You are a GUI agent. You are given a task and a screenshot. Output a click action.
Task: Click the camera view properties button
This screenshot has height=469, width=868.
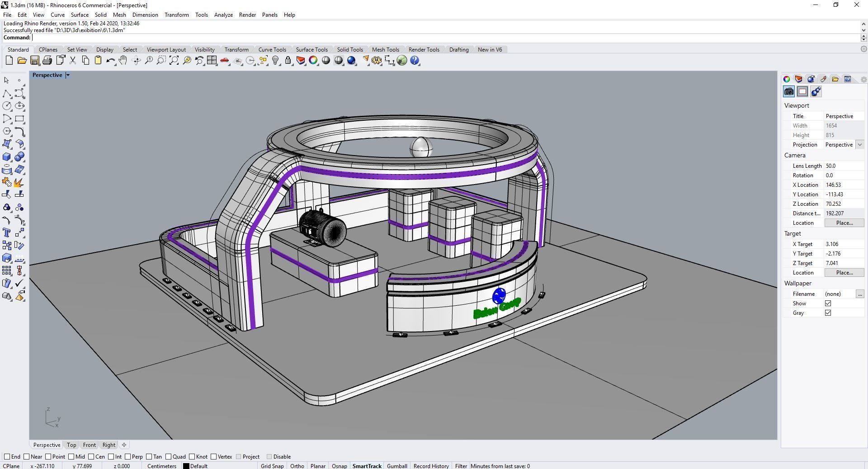[x=789, y=92]
